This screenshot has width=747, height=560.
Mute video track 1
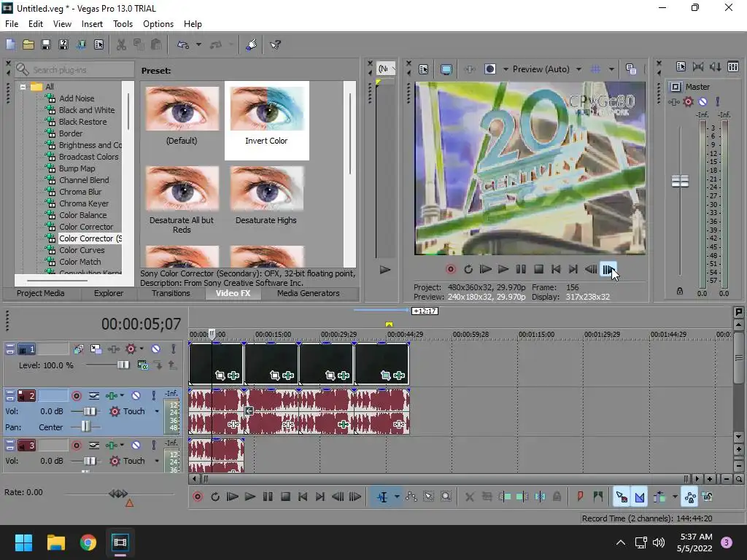pos(156,349)
